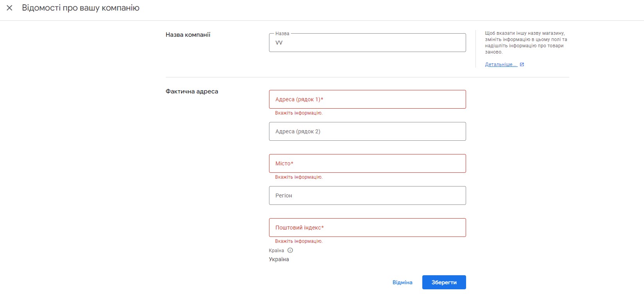Click the info icon next to Країна
Image resolution: width=644 pixels, height=294 pixels.
290,250
